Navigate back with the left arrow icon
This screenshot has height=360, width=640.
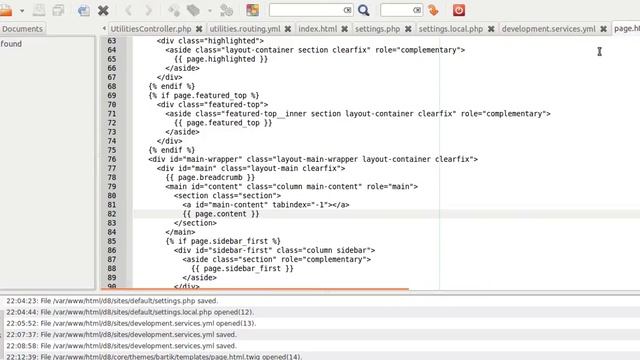tap(129, 10)
